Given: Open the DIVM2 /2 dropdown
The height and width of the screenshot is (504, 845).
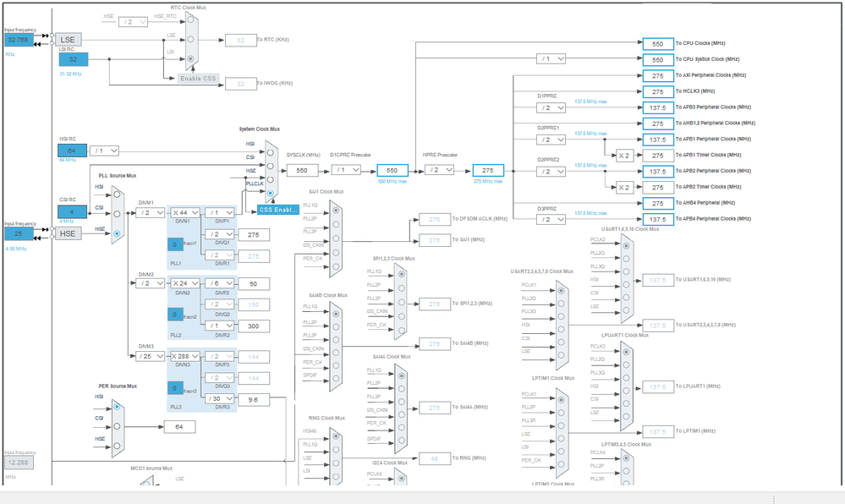Looking at the screenshot, I should (x=150, y=283).
